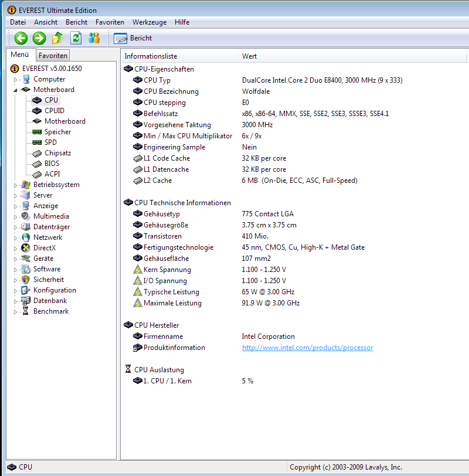Click the Computer icon in the tree
The height and width of the screenshot is (476, 469).
click(26, 79)
